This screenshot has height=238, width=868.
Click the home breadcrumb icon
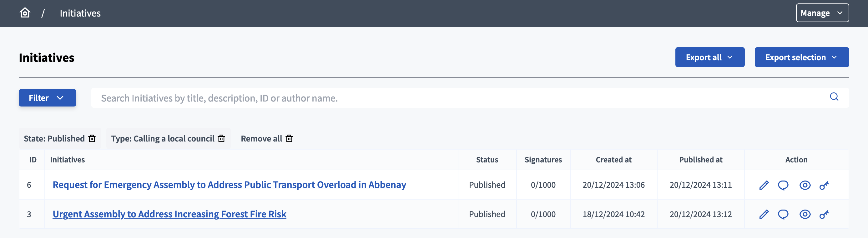pyautogui.click(x=25, y=13)
